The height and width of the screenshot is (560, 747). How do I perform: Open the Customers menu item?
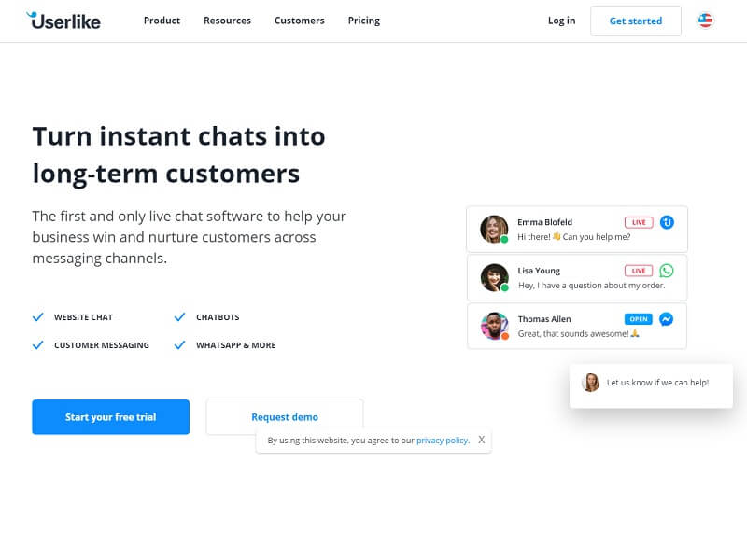click(299, 20)
